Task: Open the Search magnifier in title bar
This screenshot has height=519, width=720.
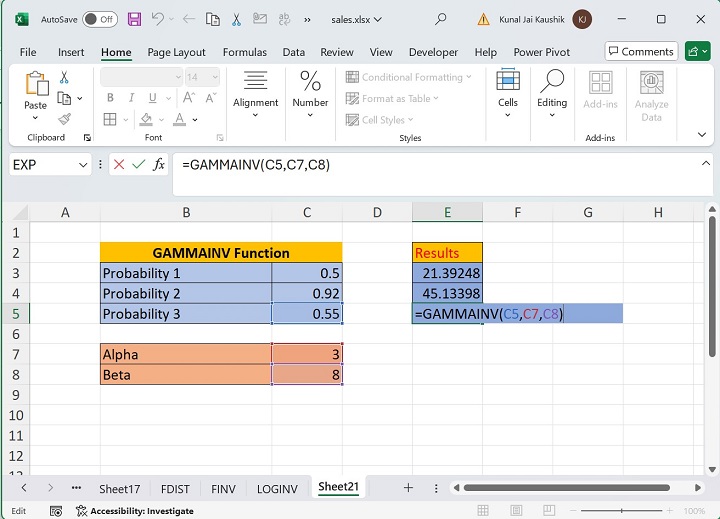Action: 441,19
